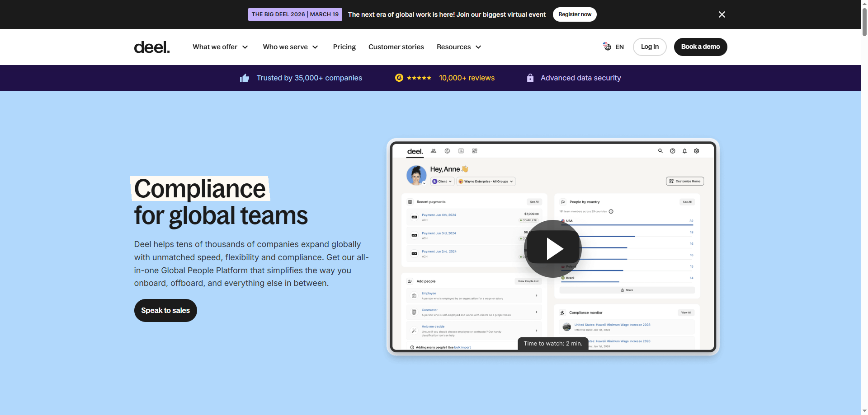868x415 pixels.
Task: Open the Resources dropdown menu
Action: pyautogui.click(x=459, y=47)
